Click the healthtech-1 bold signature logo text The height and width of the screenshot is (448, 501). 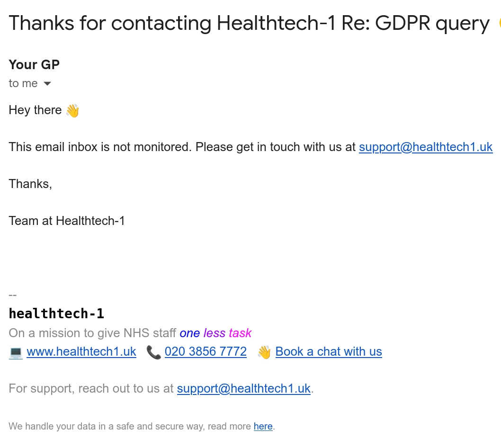point(56,314)
